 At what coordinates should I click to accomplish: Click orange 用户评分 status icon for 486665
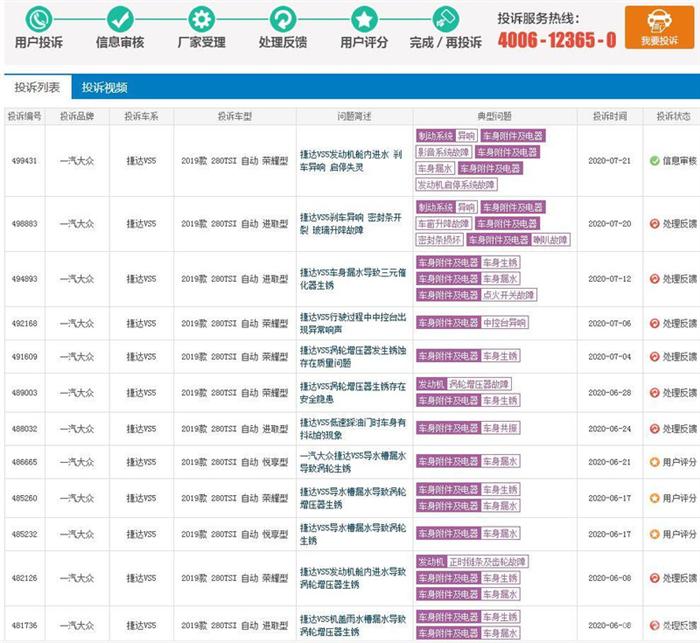click(654, 462)
